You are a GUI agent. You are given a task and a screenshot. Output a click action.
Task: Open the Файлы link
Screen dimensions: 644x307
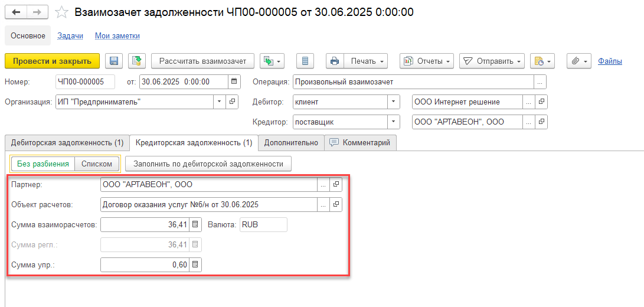pyautogui.click(x=610, y=61)
